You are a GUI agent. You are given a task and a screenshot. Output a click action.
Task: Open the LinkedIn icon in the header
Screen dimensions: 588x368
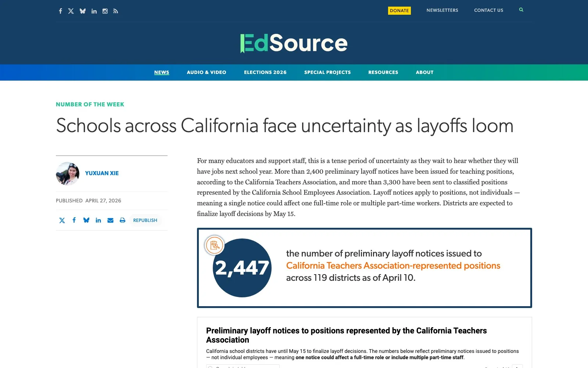[x=94, y=11]
